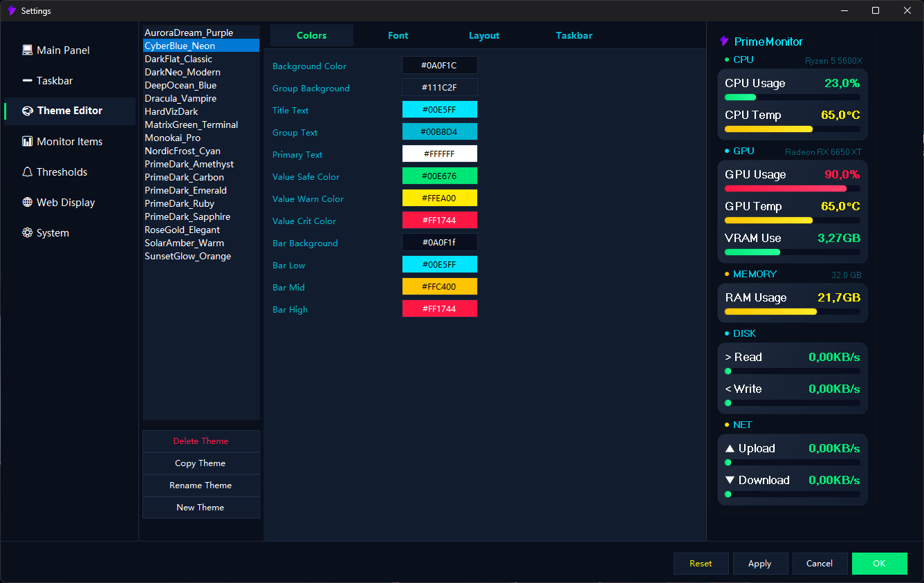Select the SolarAmber_Warm theme
The height and width of the screenshot is (583, 924).
tap(201, 243)
